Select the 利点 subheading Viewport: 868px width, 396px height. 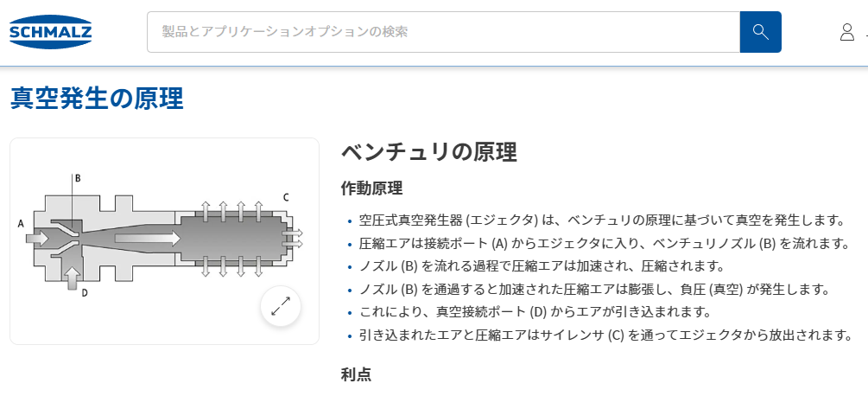356,374
